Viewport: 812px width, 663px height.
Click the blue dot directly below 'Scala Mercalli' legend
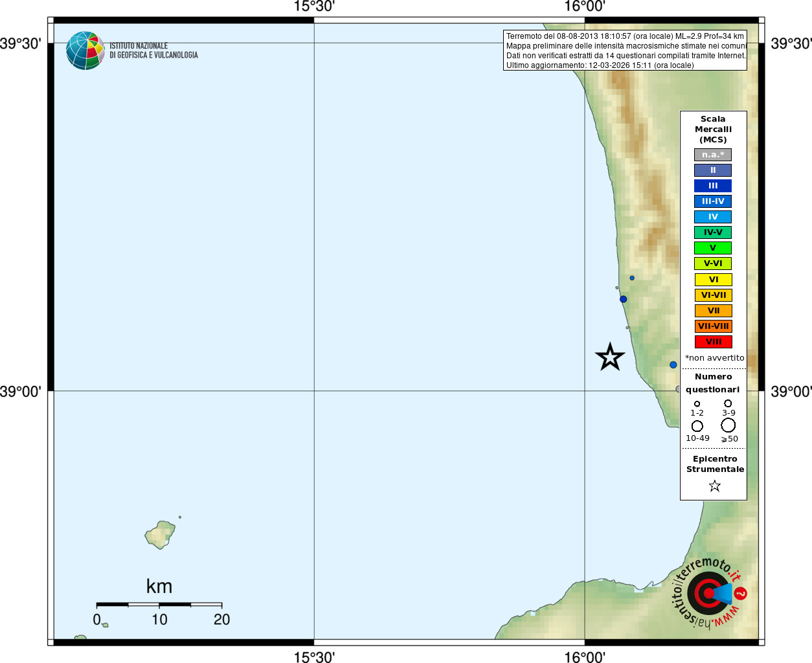point(673,365)
